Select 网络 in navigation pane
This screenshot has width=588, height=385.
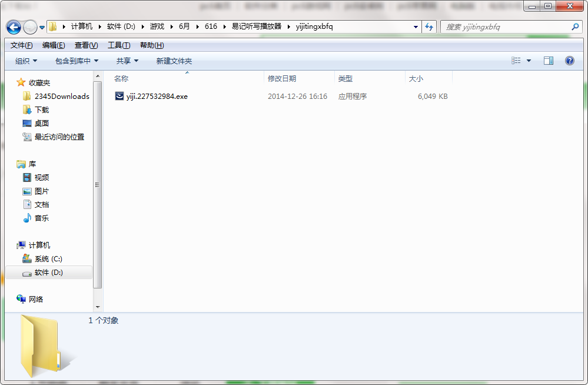coord(36,299)
